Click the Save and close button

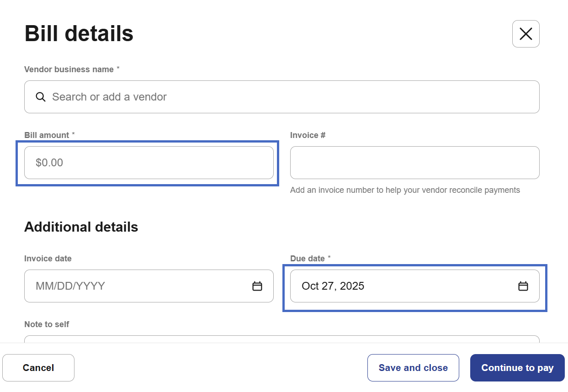pyautogui.click(x=413, y=368)
